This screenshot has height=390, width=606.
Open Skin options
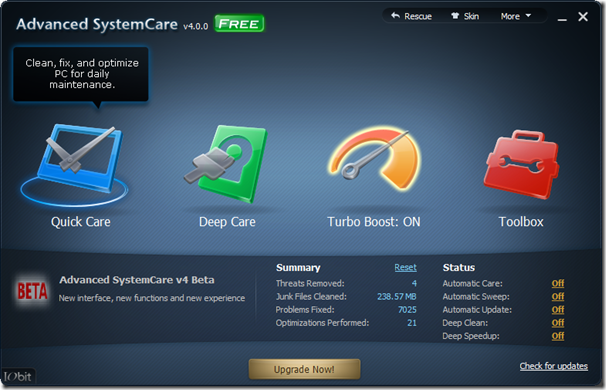465,16
